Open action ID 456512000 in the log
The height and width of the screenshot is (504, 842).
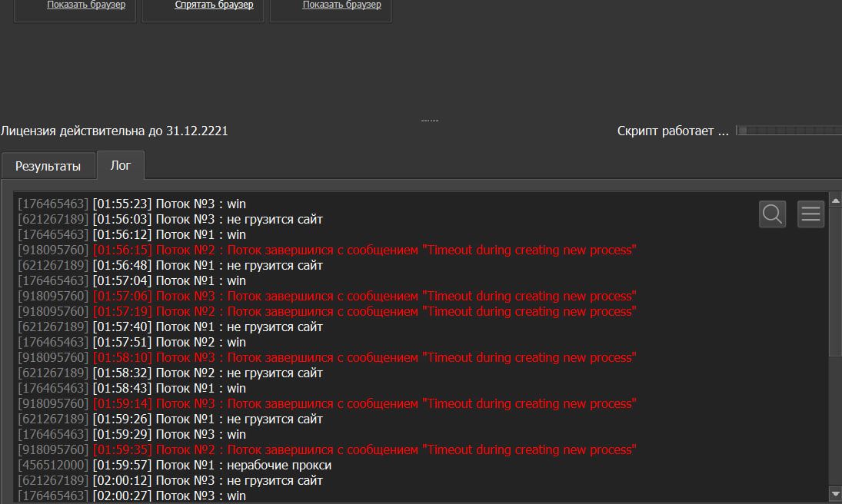(53, 466)
